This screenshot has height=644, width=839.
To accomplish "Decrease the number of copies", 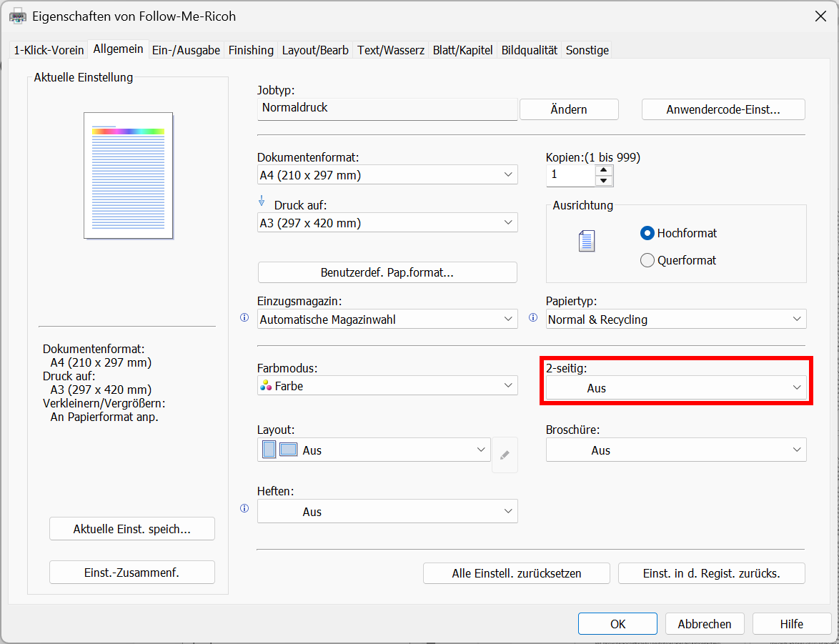I will (x=604, y=180).
